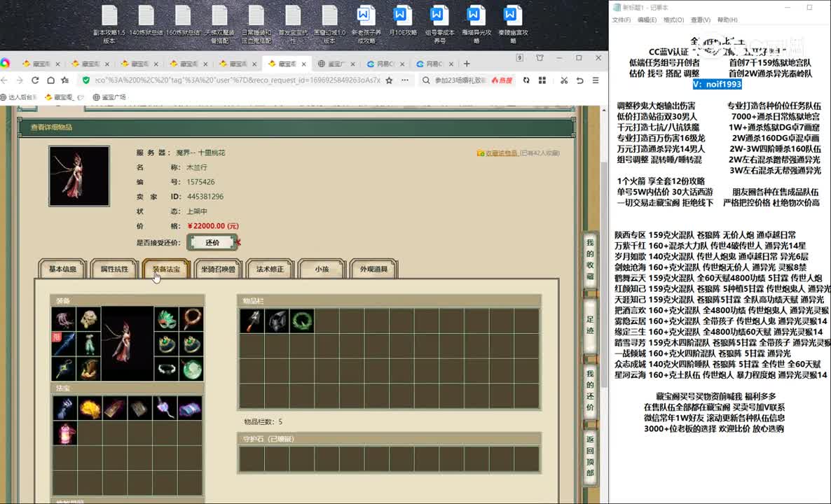Screen dimensions: 831x504
Task: Switch to the 小孩 tab
Action: (322, 269)
